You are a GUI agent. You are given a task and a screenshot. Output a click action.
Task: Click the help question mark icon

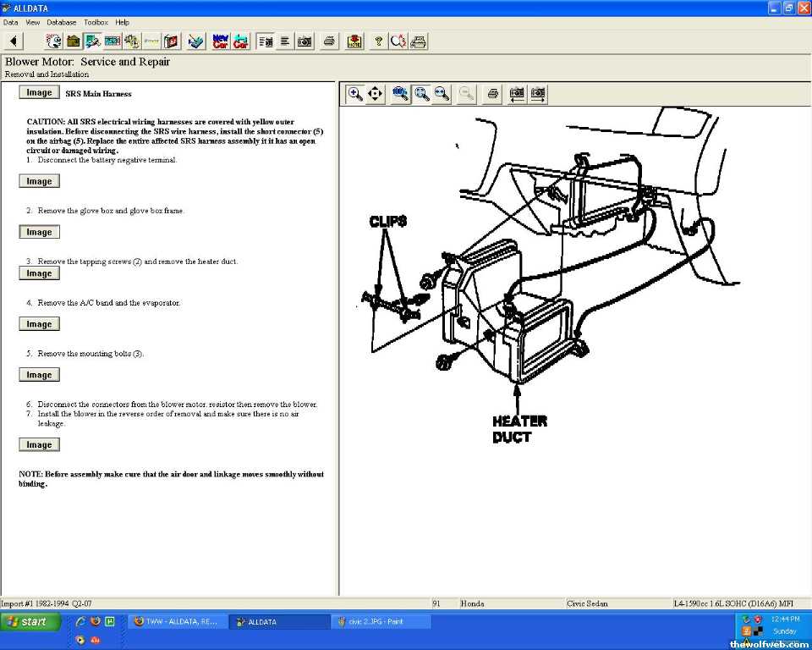click(378, 41)
